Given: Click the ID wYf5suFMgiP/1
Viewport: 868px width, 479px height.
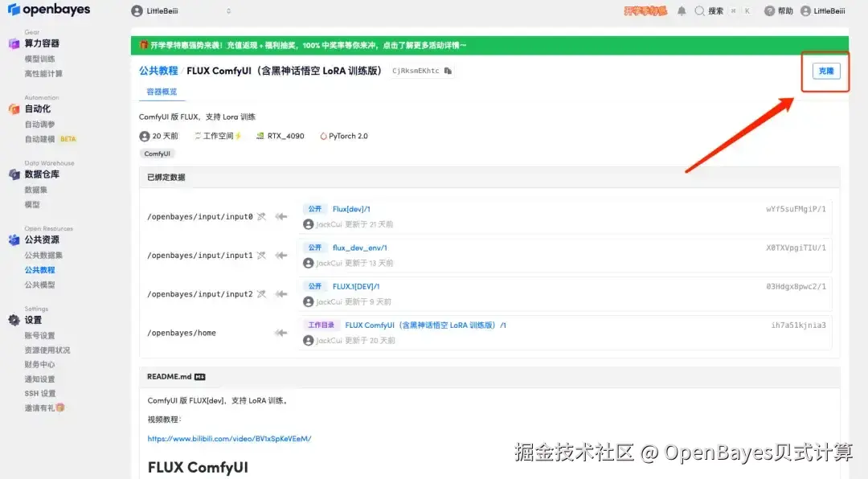Looking at the screenshot, I should coord(796,209).
